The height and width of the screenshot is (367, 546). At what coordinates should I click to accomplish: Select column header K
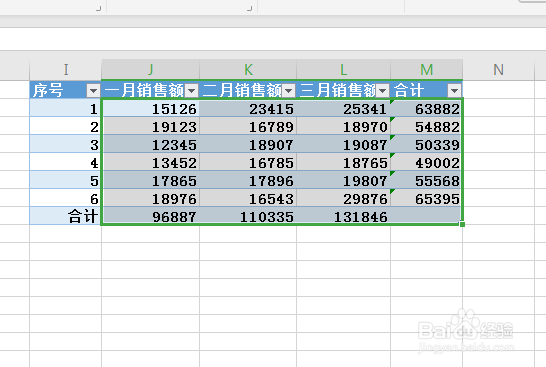248,70
